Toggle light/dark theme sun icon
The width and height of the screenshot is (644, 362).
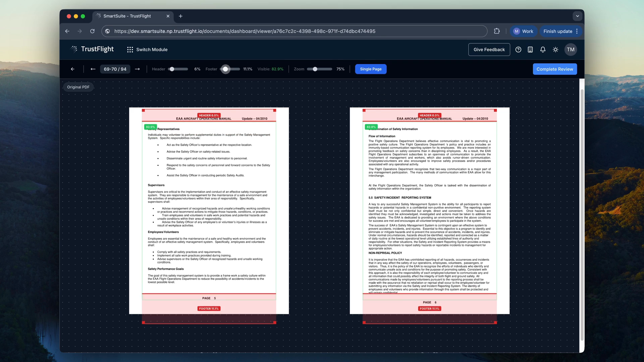point(555,50)
